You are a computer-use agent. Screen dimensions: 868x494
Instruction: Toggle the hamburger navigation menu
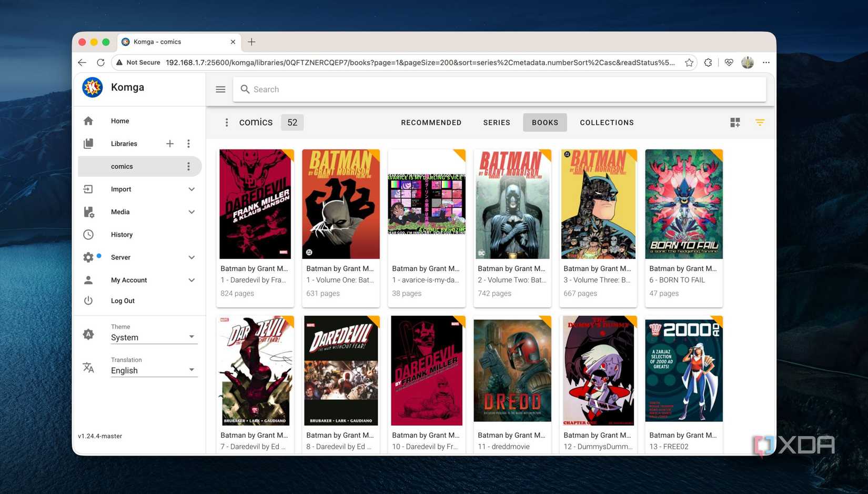(220, 89)
